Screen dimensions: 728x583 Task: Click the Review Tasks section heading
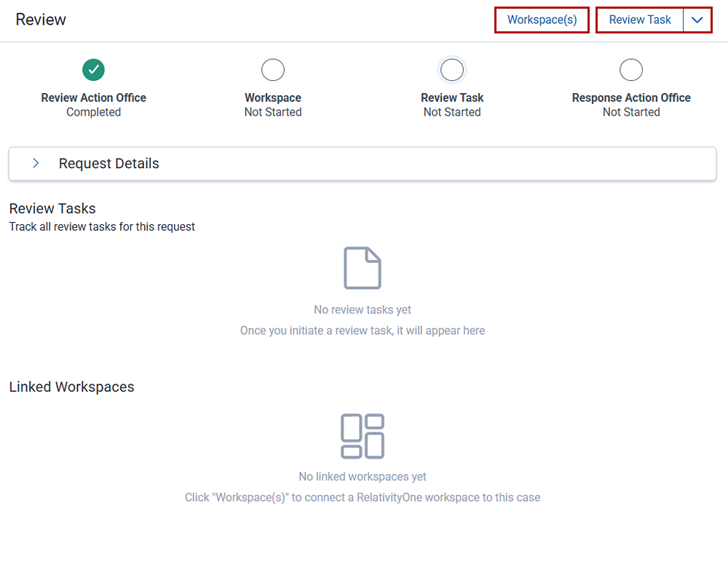click(52, 208)
